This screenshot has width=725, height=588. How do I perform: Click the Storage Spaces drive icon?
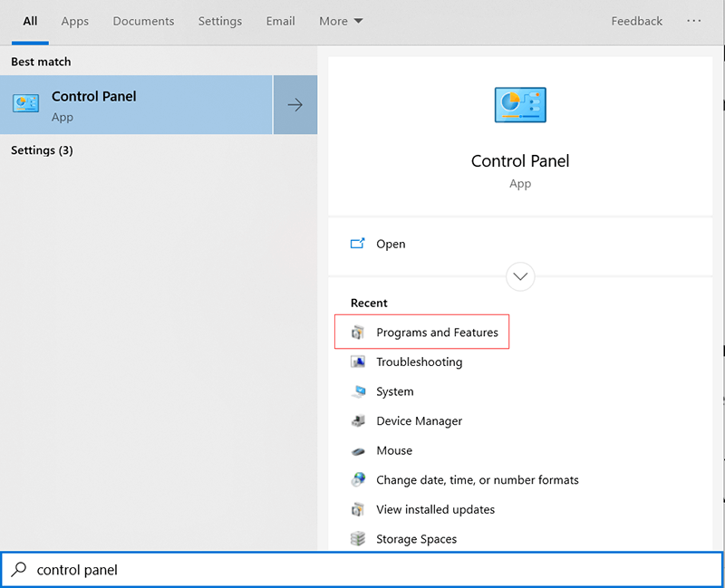click(x=358, y=538)
